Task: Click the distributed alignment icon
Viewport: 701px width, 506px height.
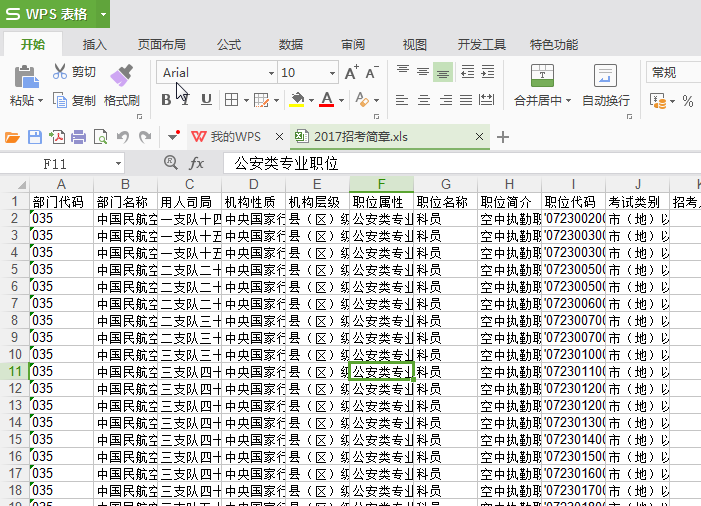Action: pyautogui.click(x=486, y=100)
